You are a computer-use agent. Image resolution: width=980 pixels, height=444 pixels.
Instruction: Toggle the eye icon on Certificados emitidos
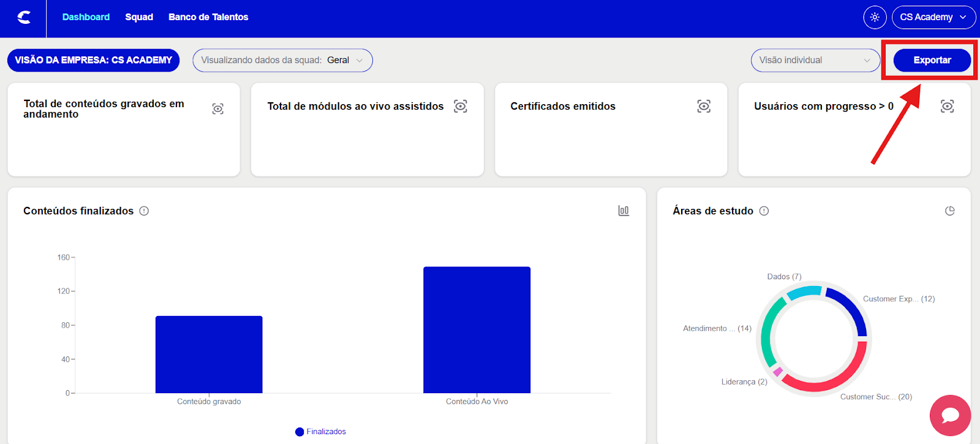pos(704,106)
